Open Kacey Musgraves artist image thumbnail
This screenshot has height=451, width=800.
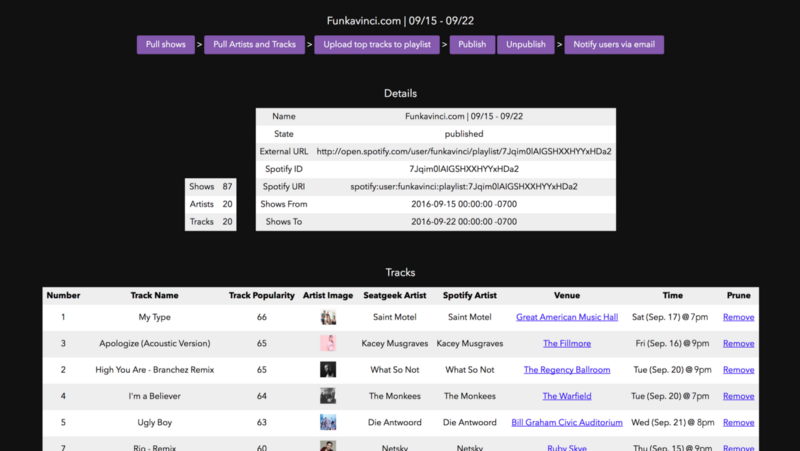pyautogui.click(x=328, y=343)
